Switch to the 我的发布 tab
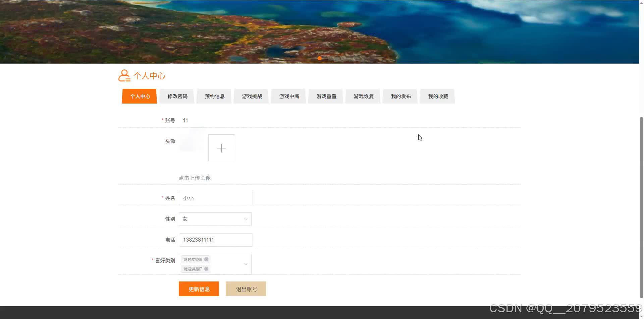 (399, 96)
